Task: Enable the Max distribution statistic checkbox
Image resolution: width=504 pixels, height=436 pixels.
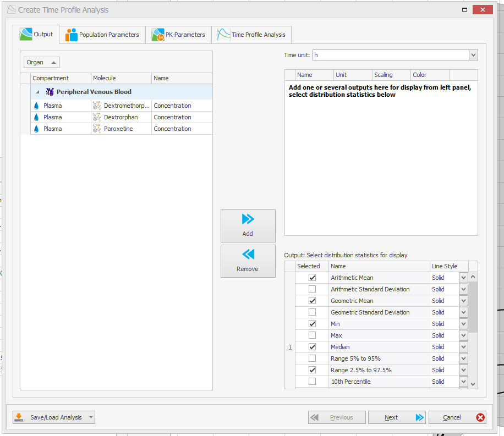Action: click(311, 335)
